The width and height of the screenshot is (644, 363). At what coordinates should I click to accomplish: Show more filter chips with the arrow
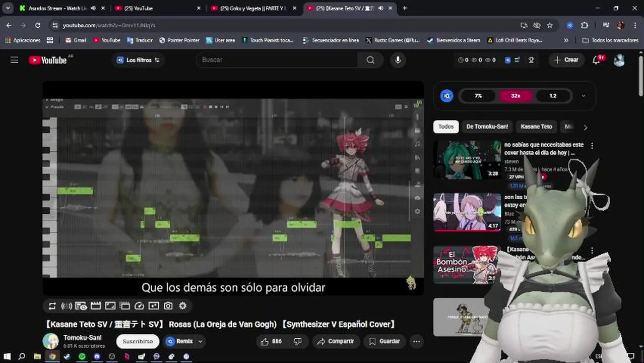pyautogui.click(x=585, y=127)
